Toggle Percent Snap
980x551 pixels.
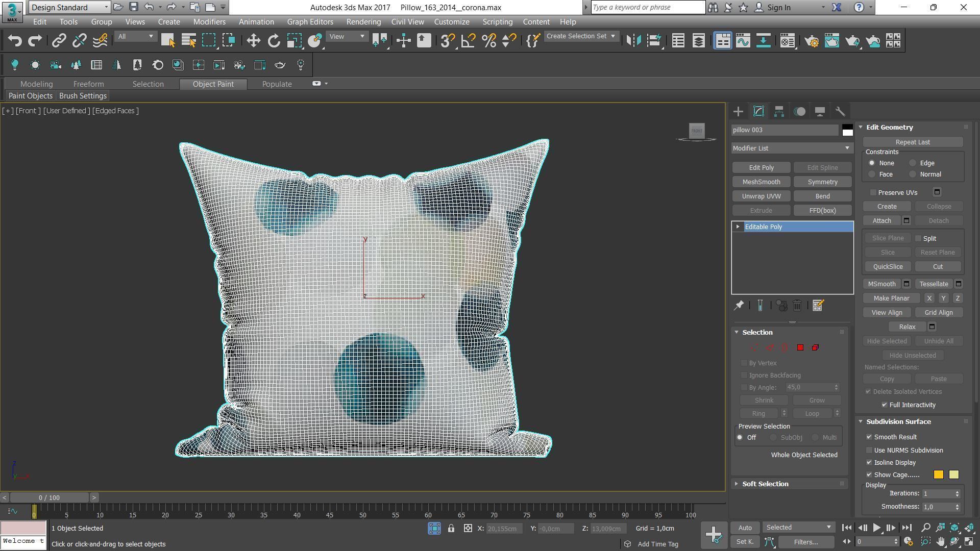coord(488,41)
